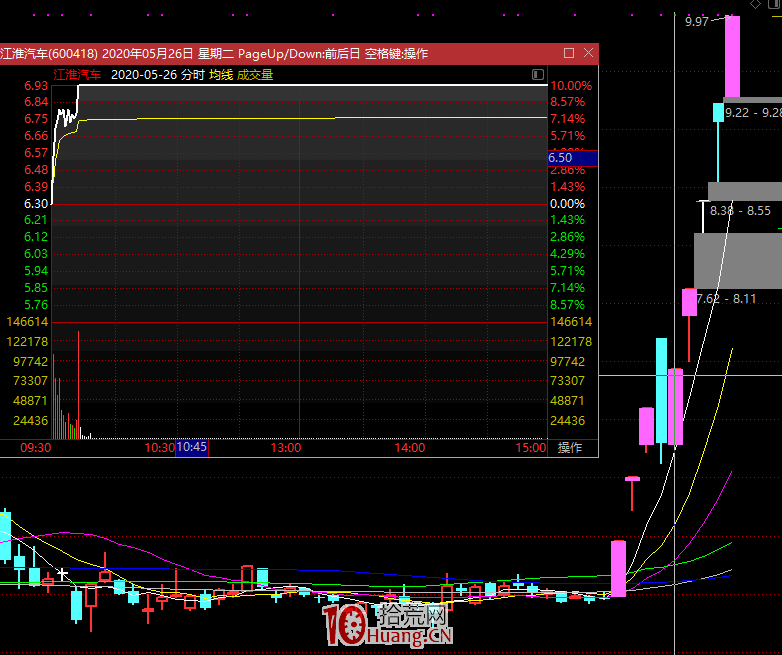Click the 江淮汽车 stock name link
This screenshot has height=655, width=782.
[78, 74]
